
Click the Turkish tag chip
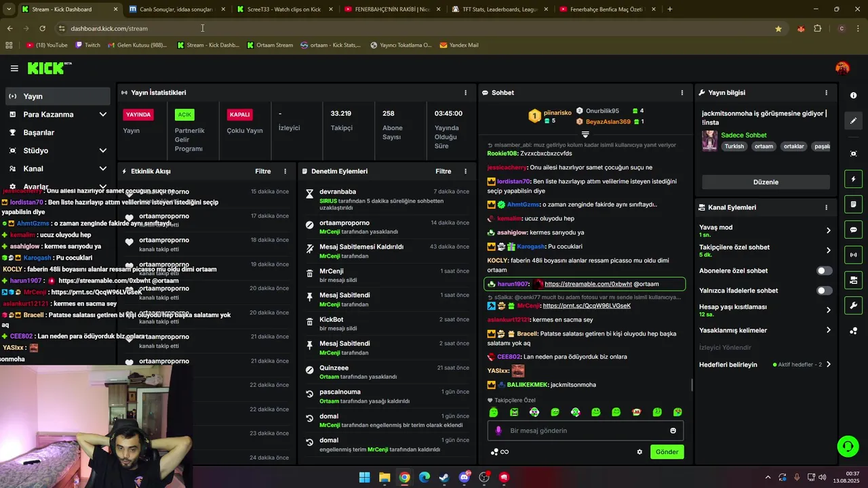pyautogui.click(x=734, y=146)
